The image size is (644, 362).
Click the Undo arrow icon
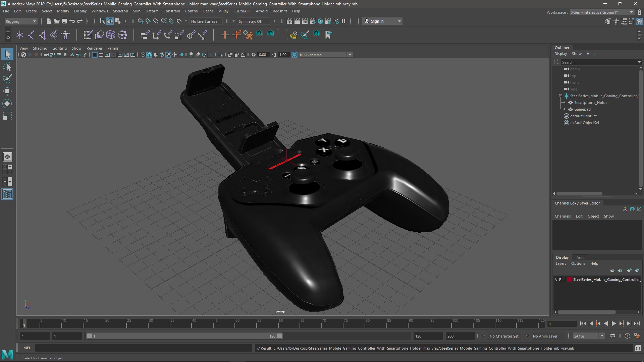(72, 21)
